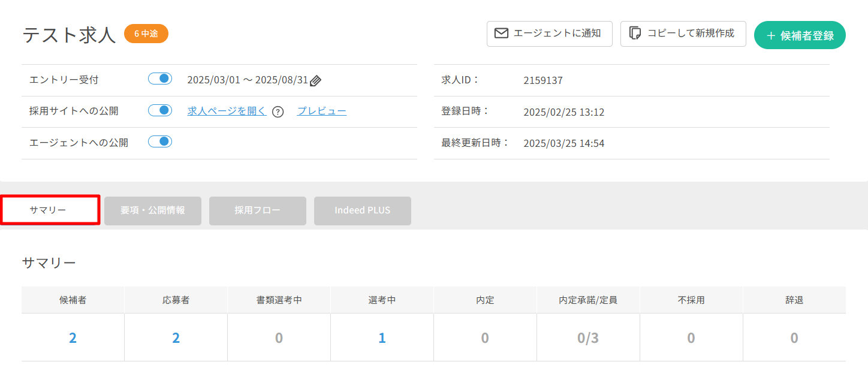The height and width of the screenshot is (386, 868).
Task: Click the orange 6中途 badge
Action: pyautogui.click(x=146, y=34)
